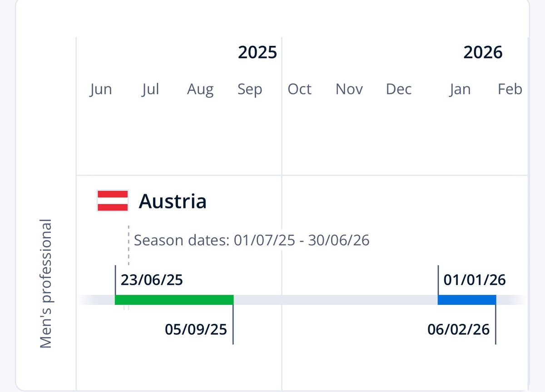This screenshot has height=392, width=545.
Task: Select the Jan month header
Action: click(460, 90)
